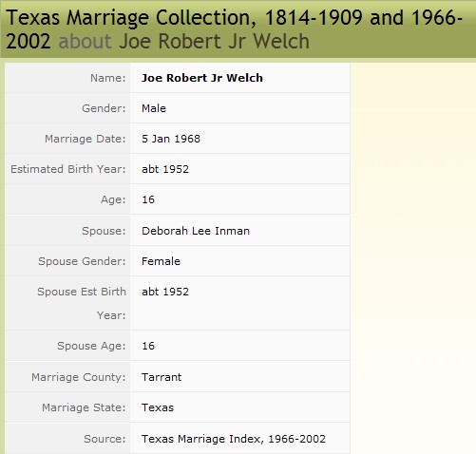Click the Male gender value
Screen dimensions: 476x454
pyautogui.click(x=154, y=108)
